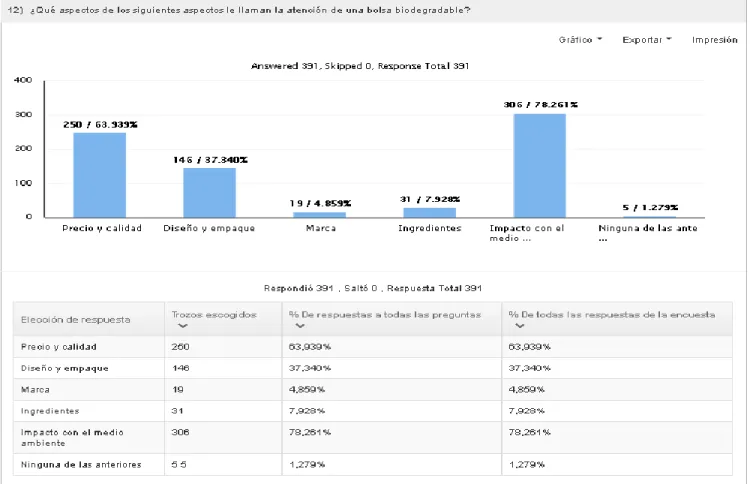Select the Precio y calidad table row
Screen dimensions: 750x484
pyautogui.click(x=373, y=347)
